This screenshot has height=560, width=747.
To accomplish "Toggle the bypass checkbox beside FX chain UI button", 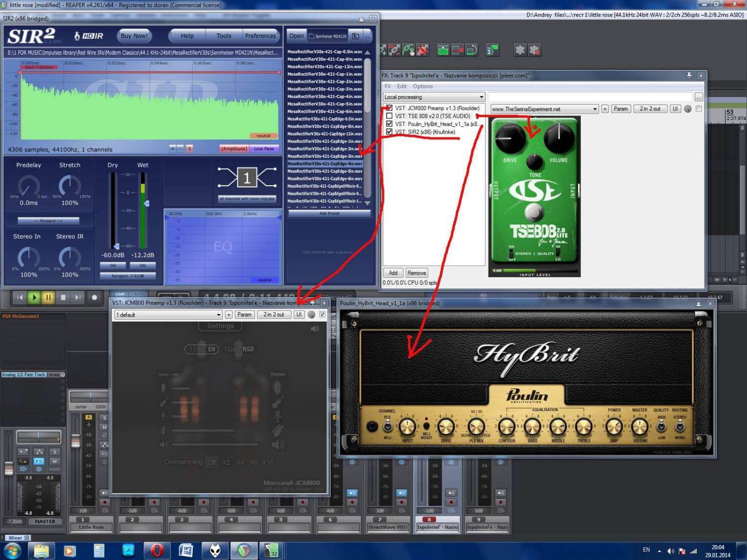I will pos(699,109).
